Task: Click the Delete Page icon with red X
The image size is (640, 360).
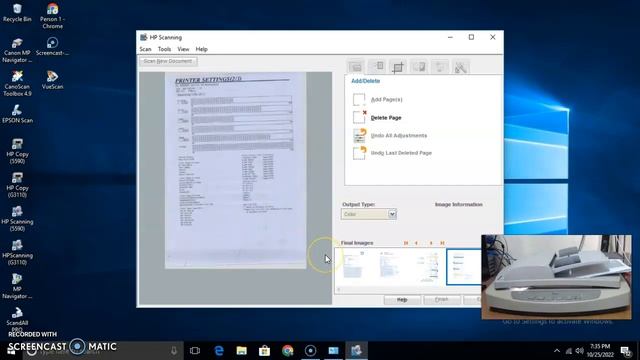Action: (359, 117)
